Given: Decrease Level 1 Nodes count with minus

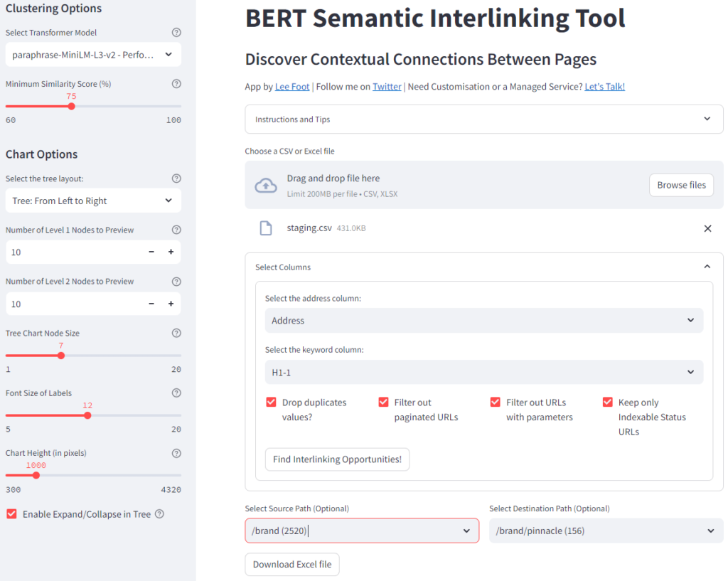Looking at the screenshot, I should click(x=151, y=252).
